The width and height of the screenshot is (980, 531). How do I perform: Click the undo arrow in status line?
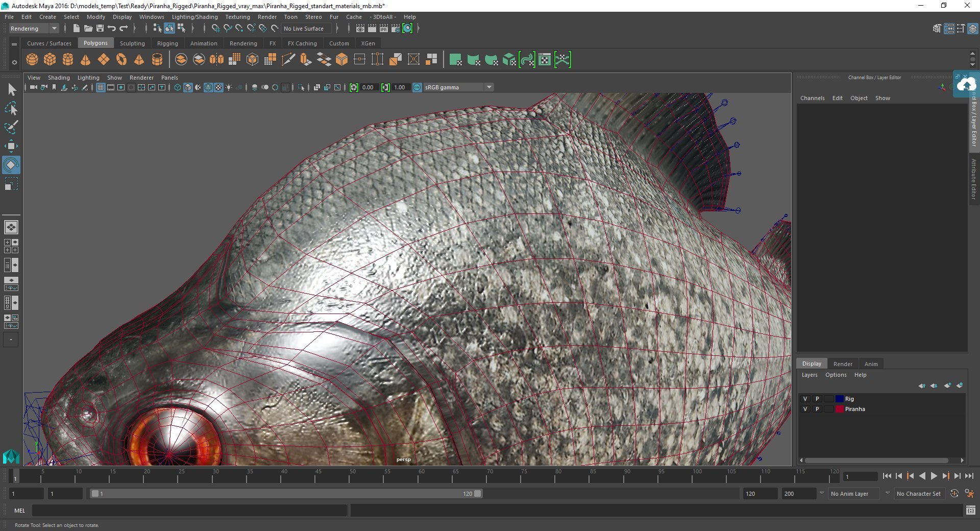(x=112, y=29)
